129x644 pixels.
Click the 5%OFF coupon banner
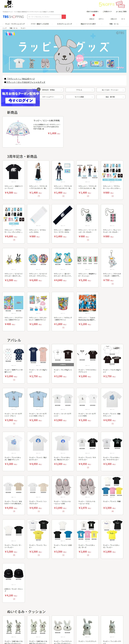(x=111, y=5)
